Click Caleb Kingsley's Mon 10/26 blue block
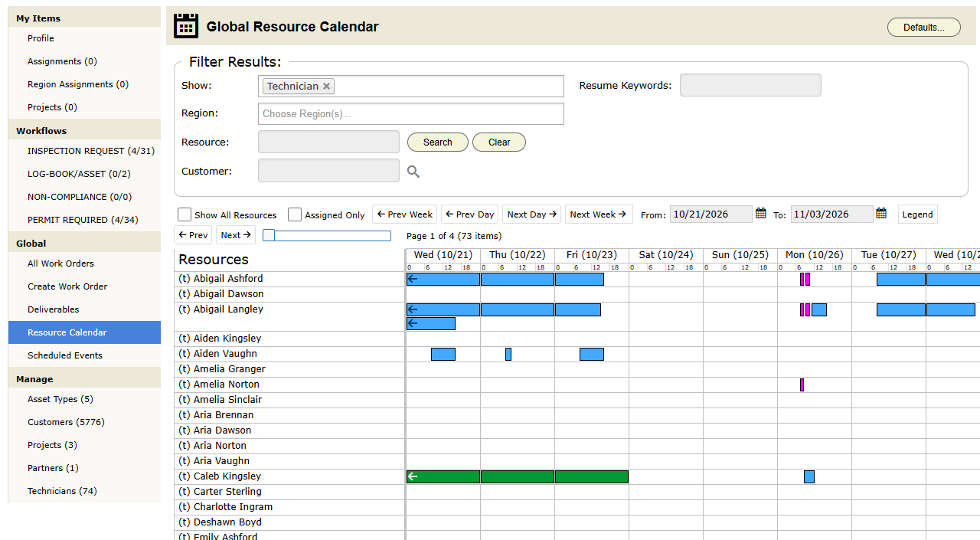The width and height of the screenshot is (980, 540). pos(809,477)
